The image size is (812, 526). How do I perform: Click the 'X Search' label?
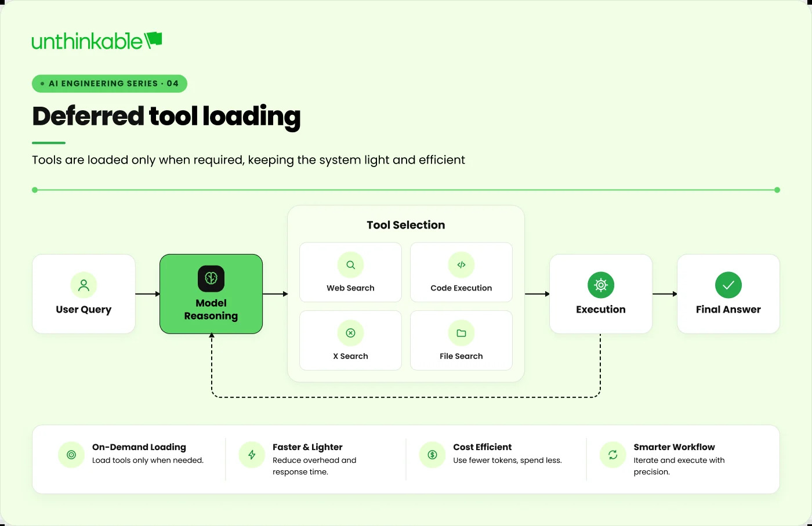pos(350,356)
